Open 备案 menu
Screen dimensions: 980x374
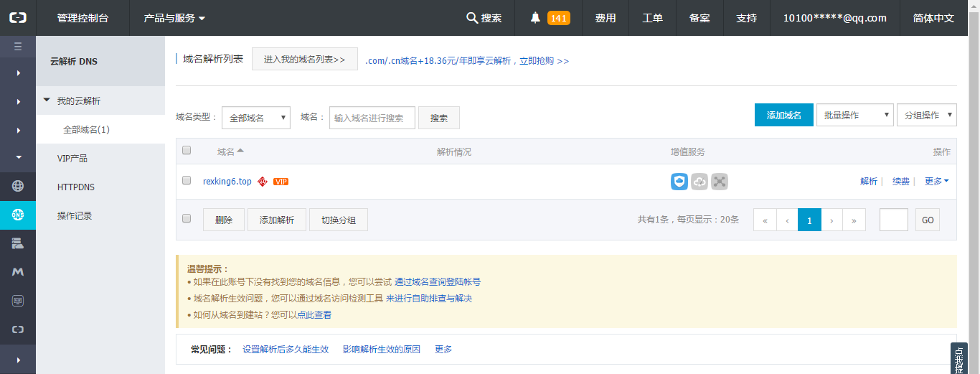[699, 18]
